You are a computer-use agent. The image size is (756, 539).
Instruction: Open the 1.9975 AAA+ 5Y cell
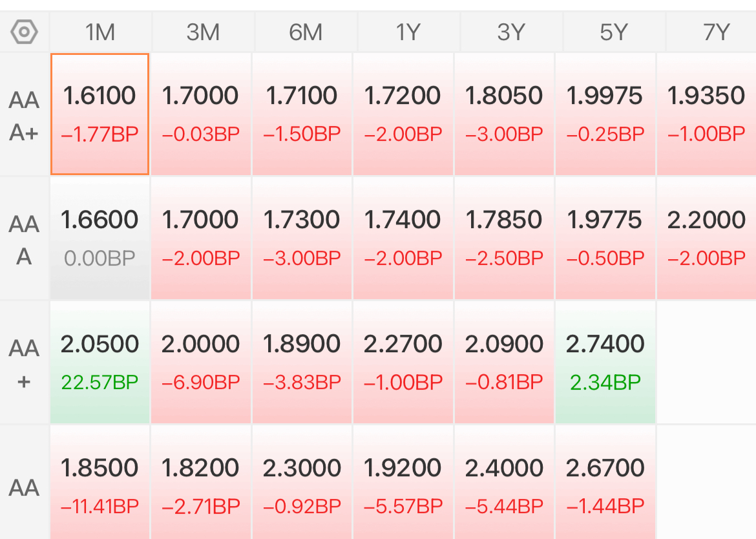point(605,114)
